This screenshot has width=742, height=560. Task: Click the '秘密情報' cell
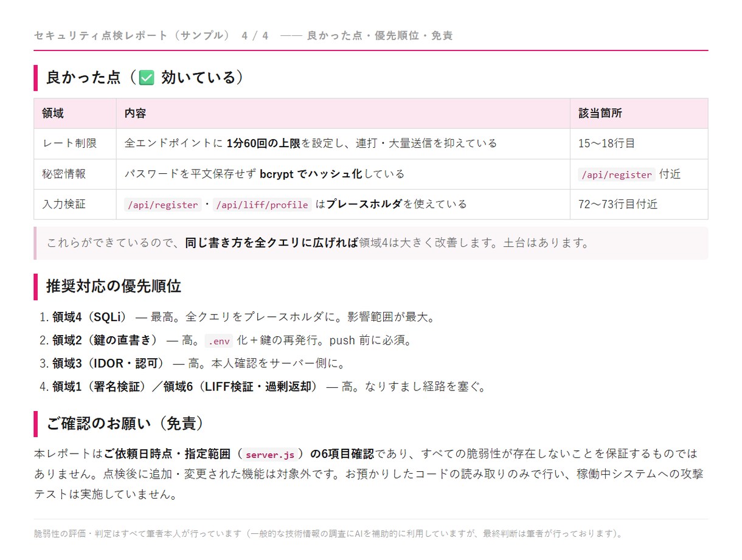(75, 174)
